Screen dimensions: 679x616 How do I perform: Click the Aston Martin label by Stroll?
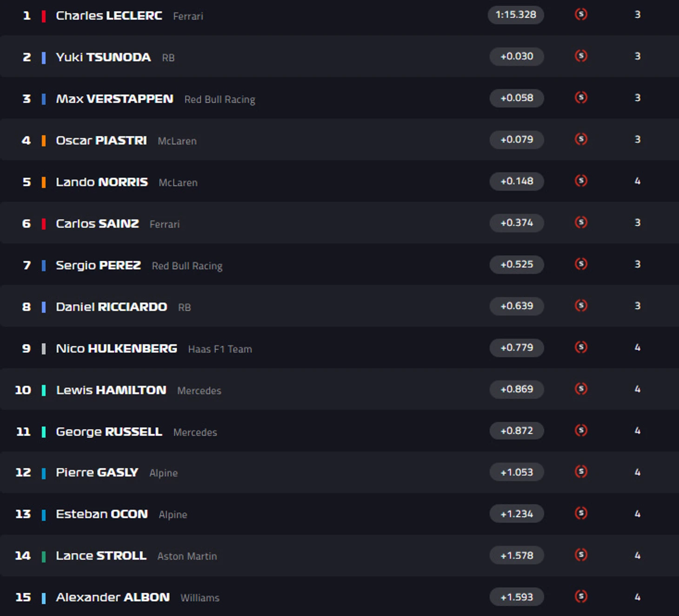187,556
